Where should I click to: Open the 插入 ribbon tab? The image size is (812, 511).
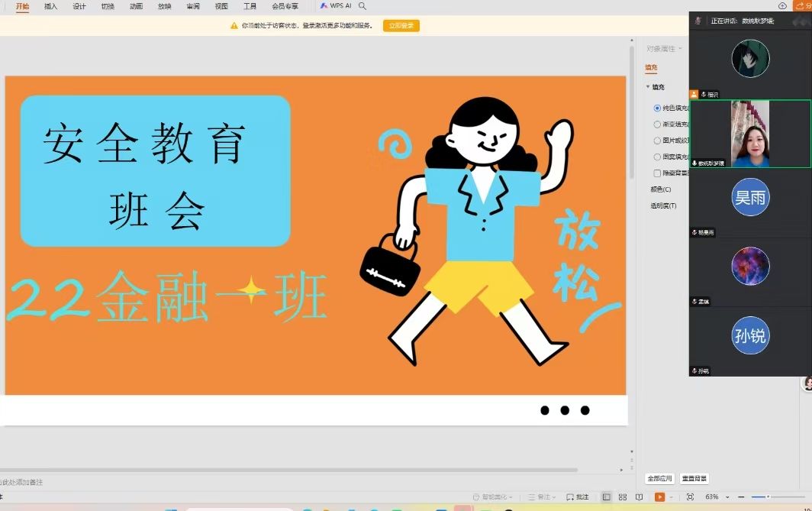50,6
